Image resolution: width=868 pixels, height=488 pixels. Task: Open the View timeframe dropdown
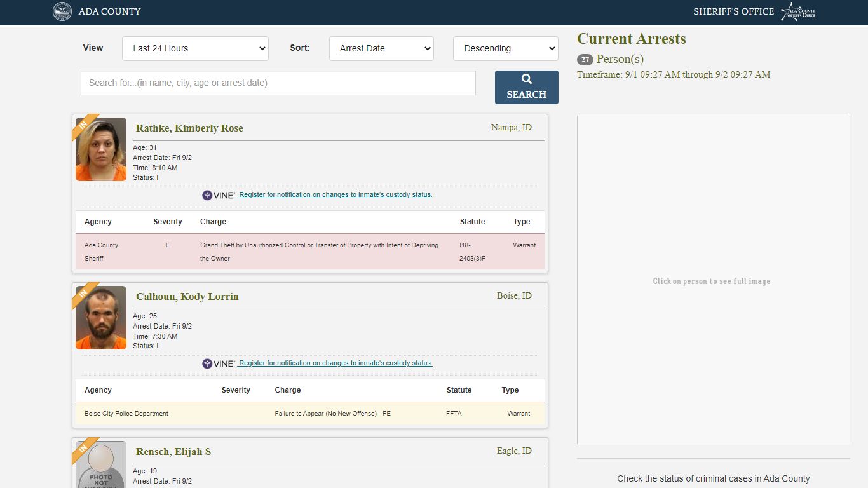(195, 48)
